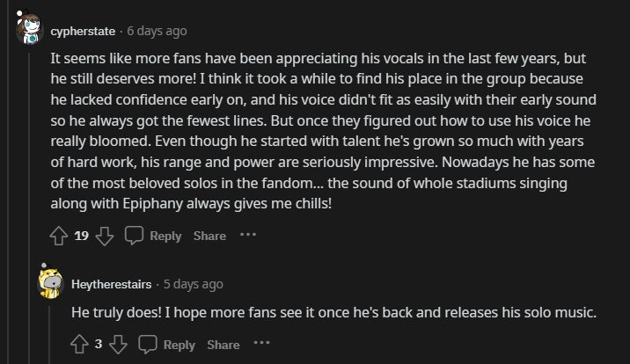Open the three-dot menu on cypherstate's comment
The image size is (630, 364).
click(247, 235)
